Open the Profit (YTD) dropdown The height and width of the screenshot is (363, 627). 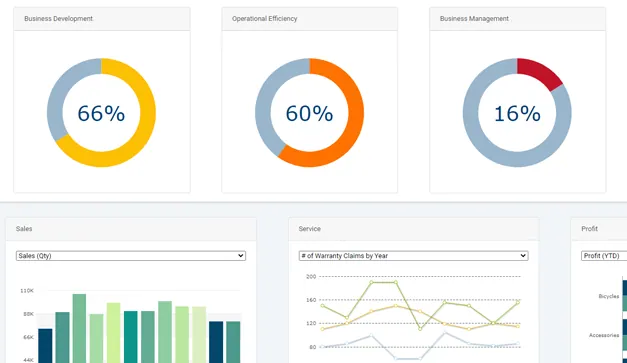pos(604,256)
